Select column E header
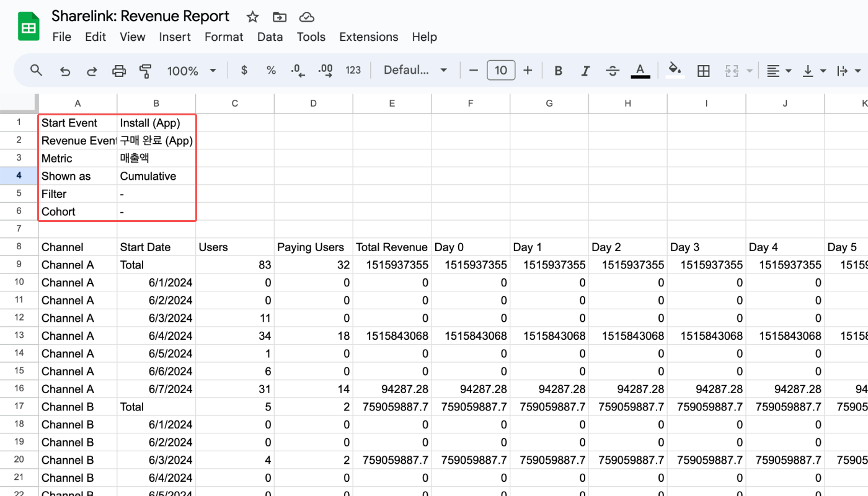The width and height of the screenshot is (868, 496). 392,104
